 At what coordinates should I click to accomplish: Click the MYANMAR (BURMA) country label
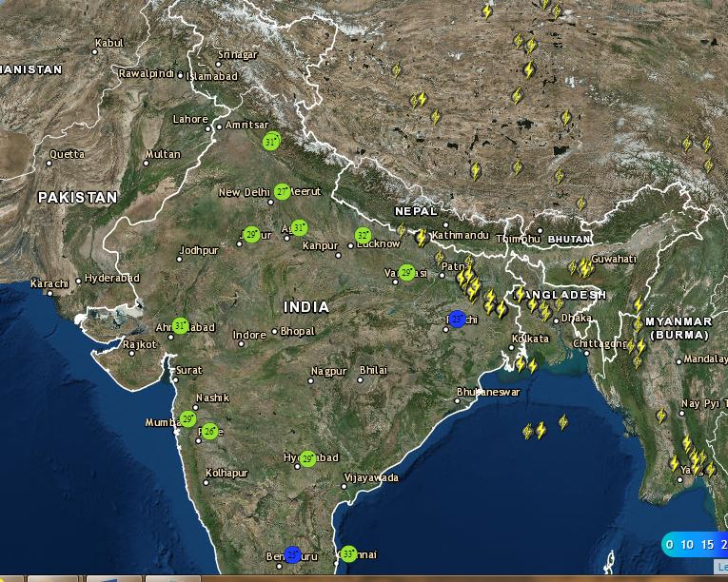pyautogui.click(x=679, y=328)
